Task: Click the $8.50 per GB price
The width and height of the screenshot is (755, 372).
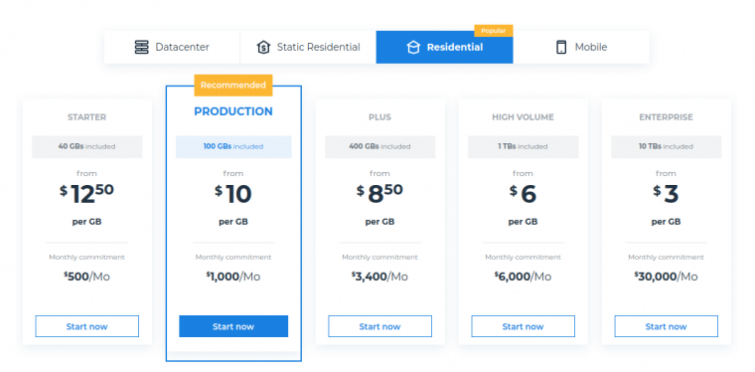Action: tap(380, 194)
